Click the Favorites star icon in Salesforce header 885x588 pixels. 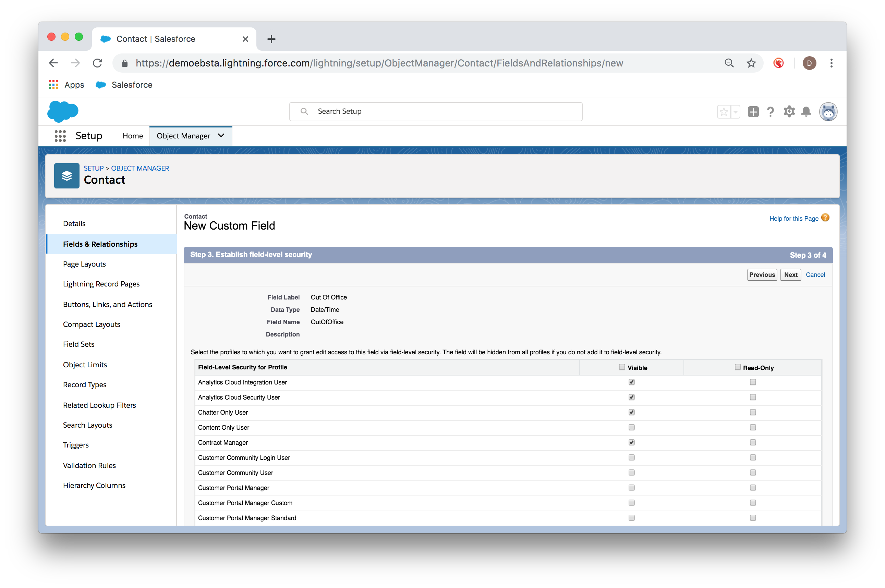(x=724, y=111)
